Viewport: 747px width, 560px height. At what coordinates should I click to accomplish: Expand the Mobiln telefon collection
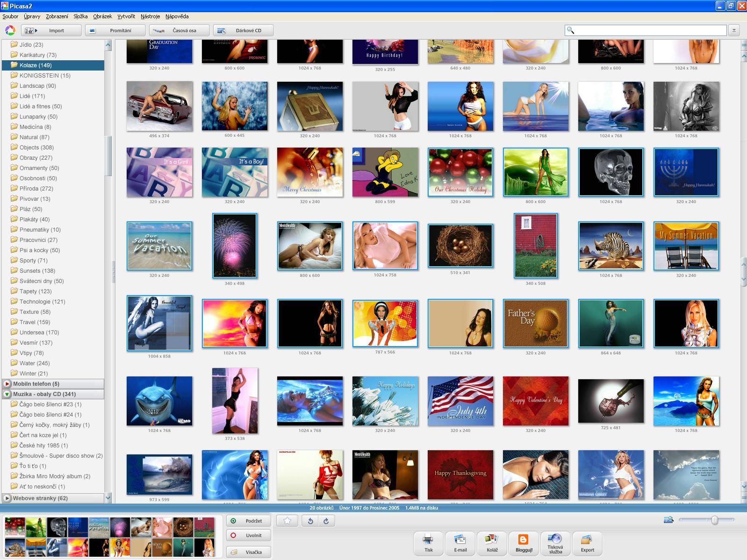[7, 384]
